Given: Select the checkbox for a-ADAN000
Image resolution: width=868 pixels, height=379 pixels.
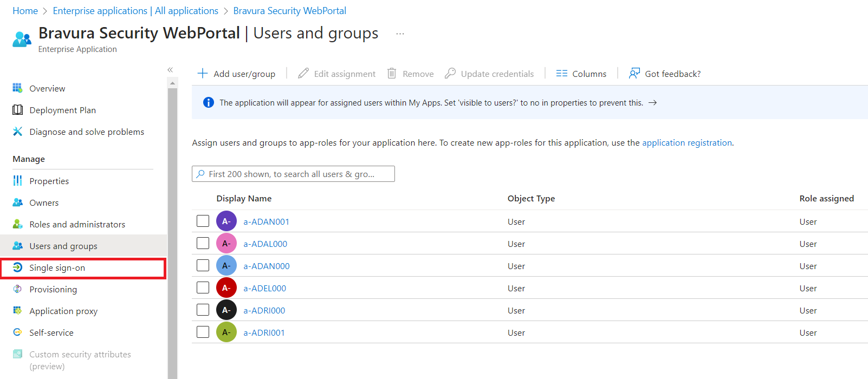Looking at the screenshot, I should (x=203, y=265).
